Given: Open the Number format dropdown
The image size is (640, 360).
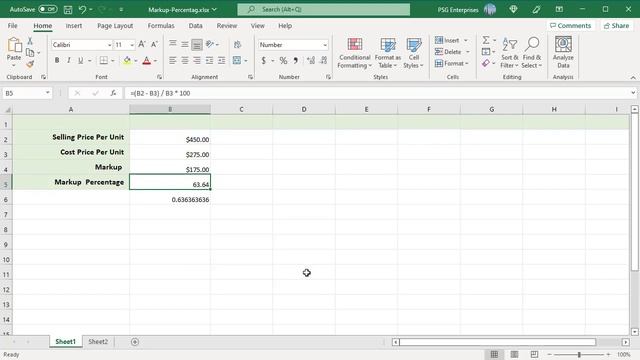Looking at the screenshot, I should pos(325,45).
